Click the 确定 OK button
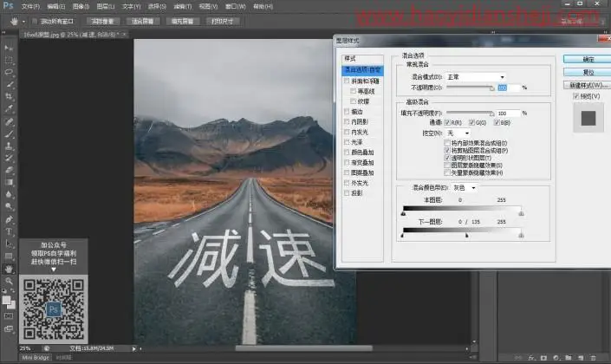 tap(588, 59)
